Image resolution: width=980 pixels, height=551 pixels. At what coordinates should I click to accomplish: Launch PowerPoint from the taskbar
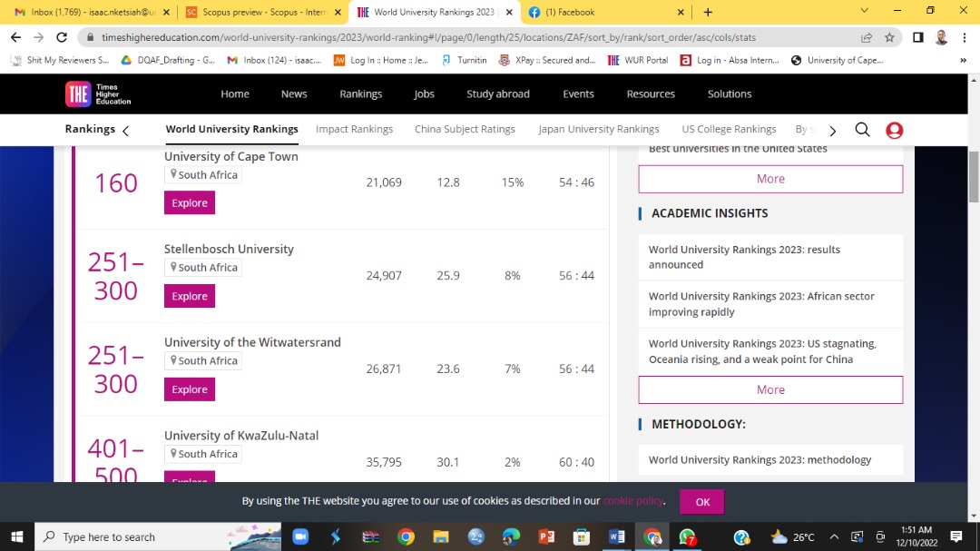click(545, 536)
